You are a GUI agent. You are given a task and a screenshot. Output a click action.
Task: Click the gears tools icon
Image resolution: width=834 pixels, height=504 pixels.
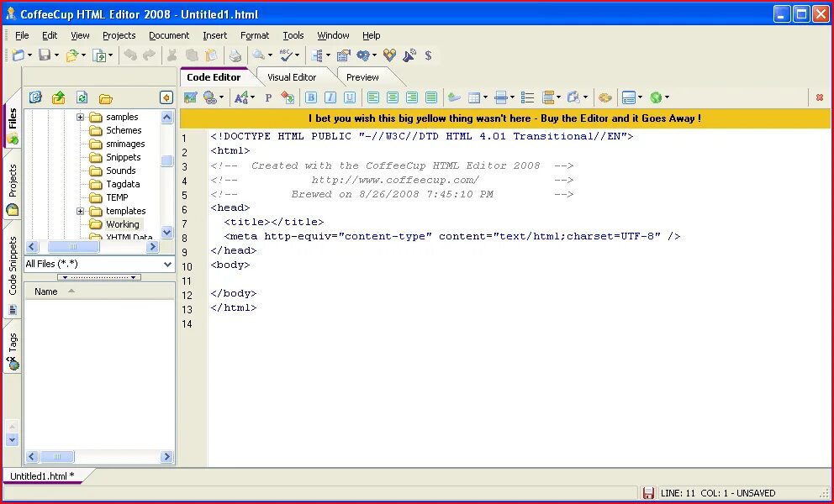tap(363, 55)
